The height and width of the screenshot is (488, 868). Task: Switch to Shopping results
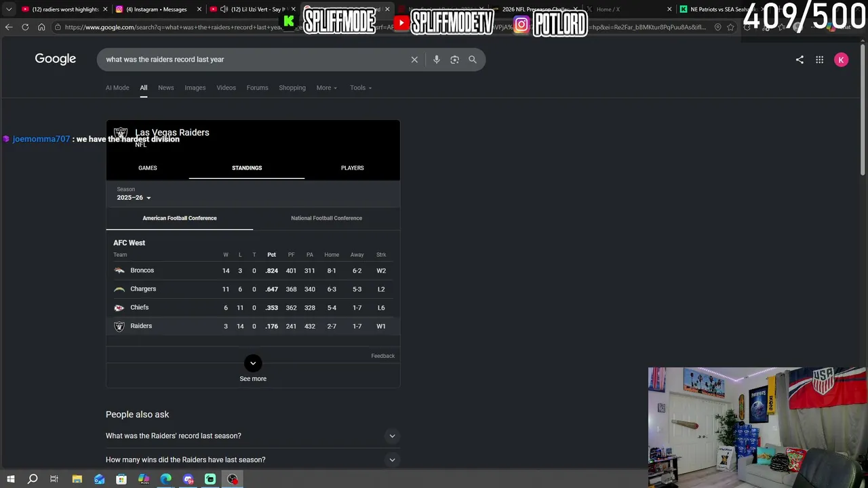click(x=292, y=87)
